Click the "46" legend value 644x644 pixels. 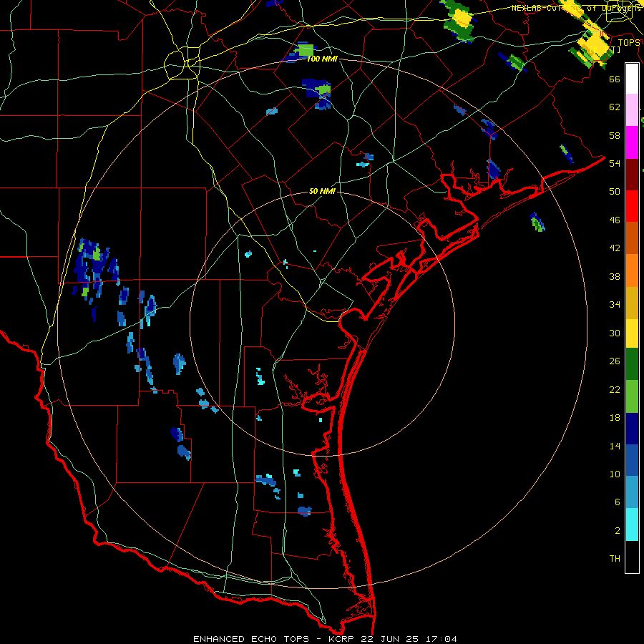click(615, 220)
